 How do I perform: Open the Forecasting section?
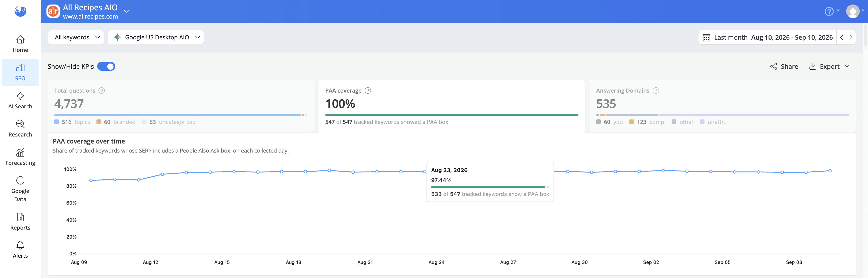point(20,157)
